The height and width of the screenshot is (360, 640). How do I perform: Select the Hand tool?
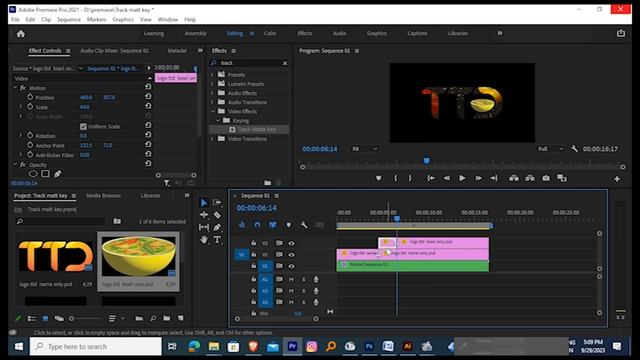(x=204, y=240)
